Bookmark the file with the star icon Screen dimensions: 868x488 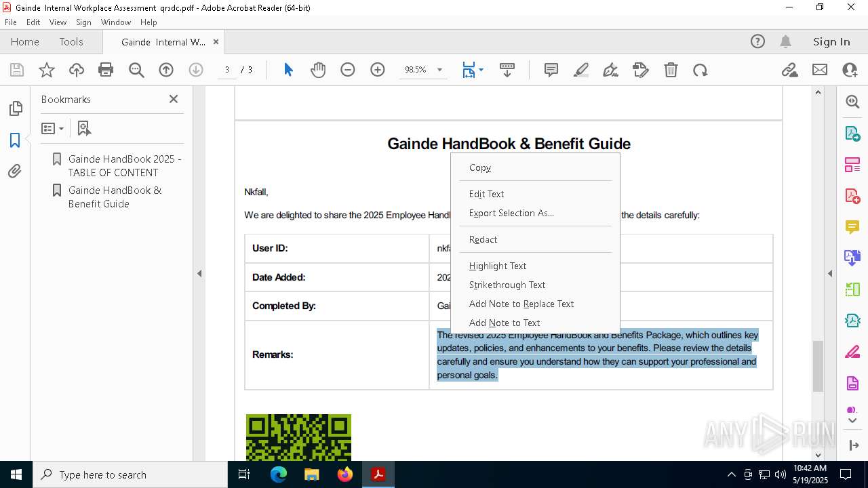point(47,70)
